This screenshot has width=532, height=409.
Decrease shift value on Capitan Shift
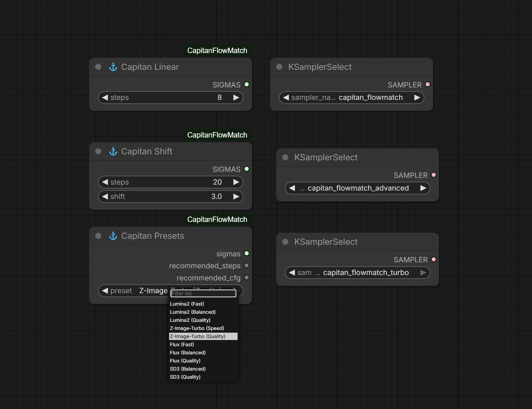[105, 197]
